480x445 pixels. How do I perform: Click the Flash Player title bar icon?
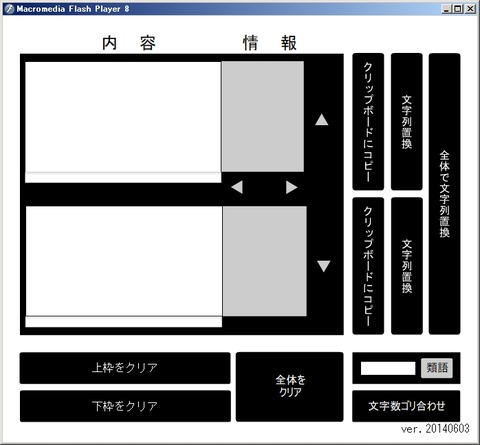point(9,9)
